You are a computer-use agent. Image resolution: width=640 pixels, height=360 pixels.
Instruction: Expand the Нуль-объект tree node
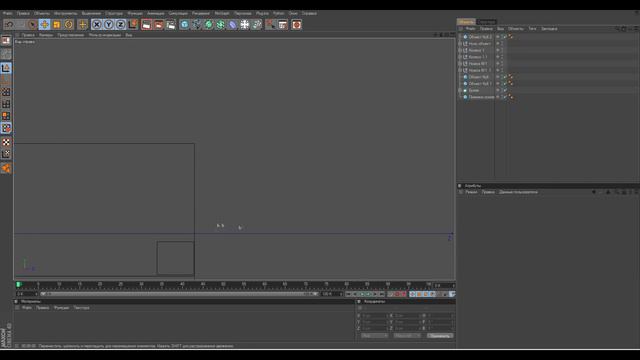pos(460,44)
